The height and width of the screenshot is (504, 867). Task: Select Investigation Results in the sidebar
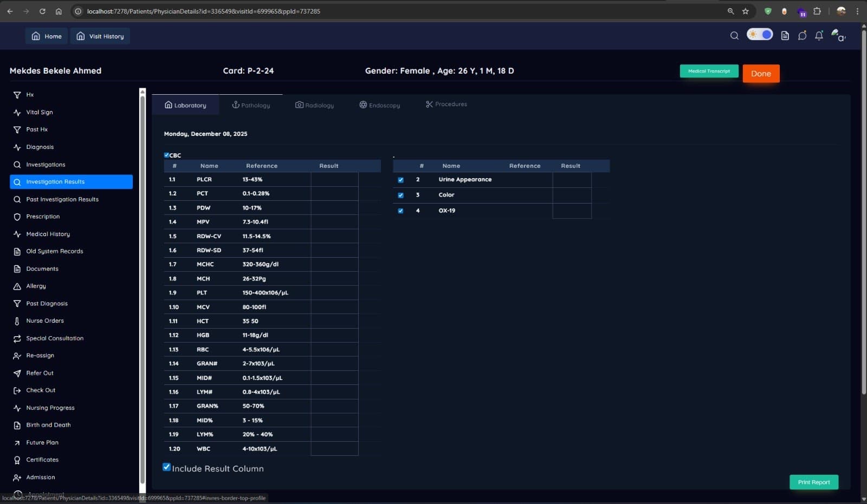(71, 182)
